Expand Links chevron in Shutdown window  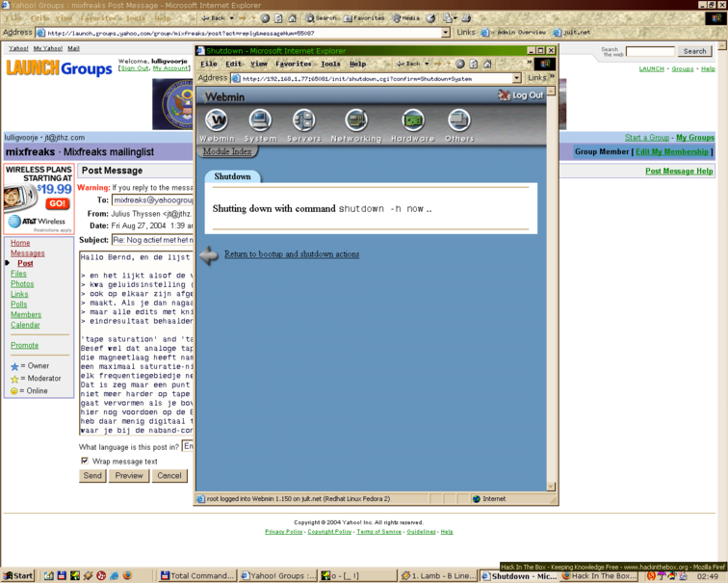(552, 76)
